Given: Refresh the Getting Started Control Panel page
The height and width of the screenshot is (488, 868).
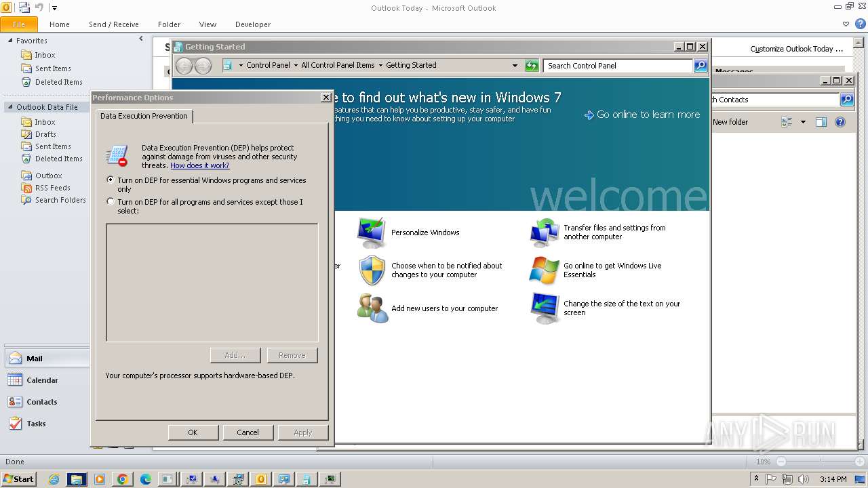Looking at the screenshot, I should [532, 66].
